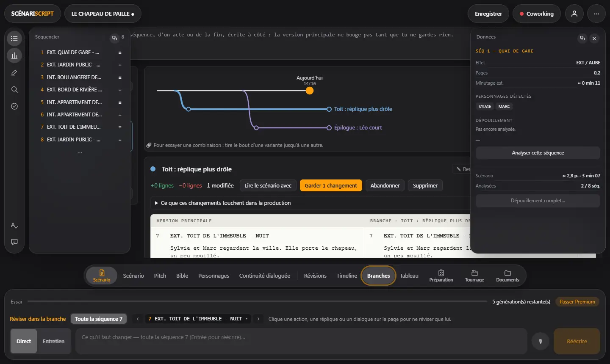Go to the previous sequence with the left chevron
This screenshot has width=610, height=364.
point(138,319)
